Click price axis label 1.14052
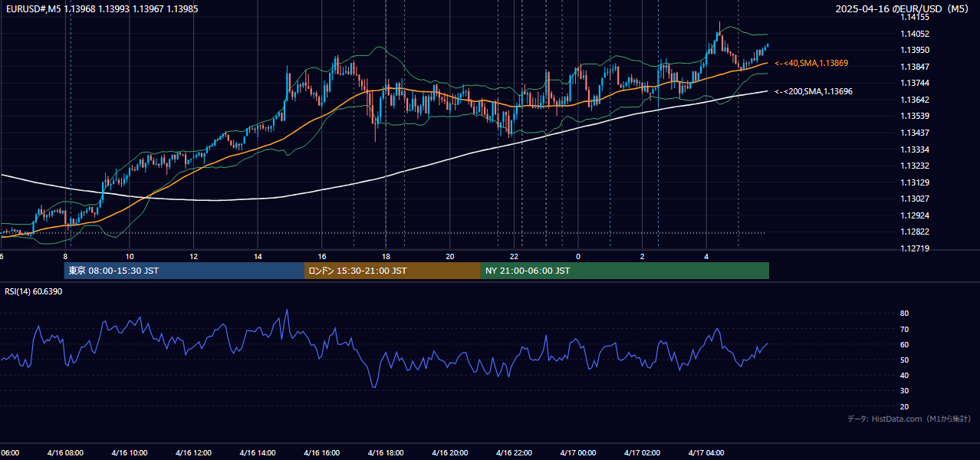 pyautogui.click(x=916, y=34)
